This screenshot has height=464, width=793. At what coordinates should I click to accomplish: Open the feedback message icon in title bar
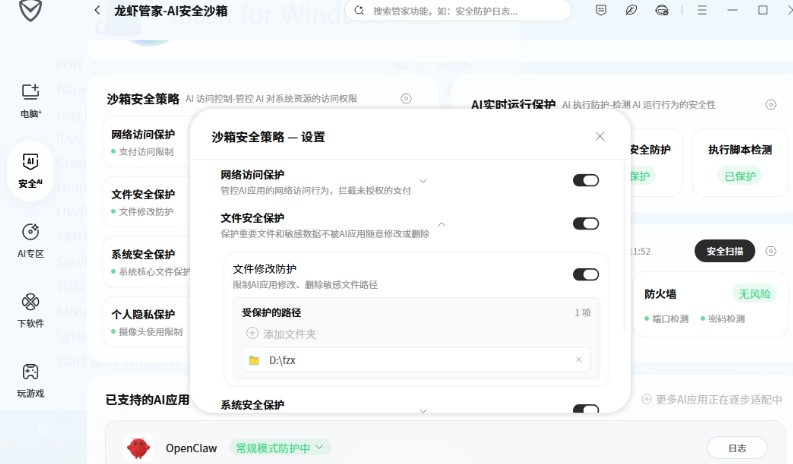[600, 10]
